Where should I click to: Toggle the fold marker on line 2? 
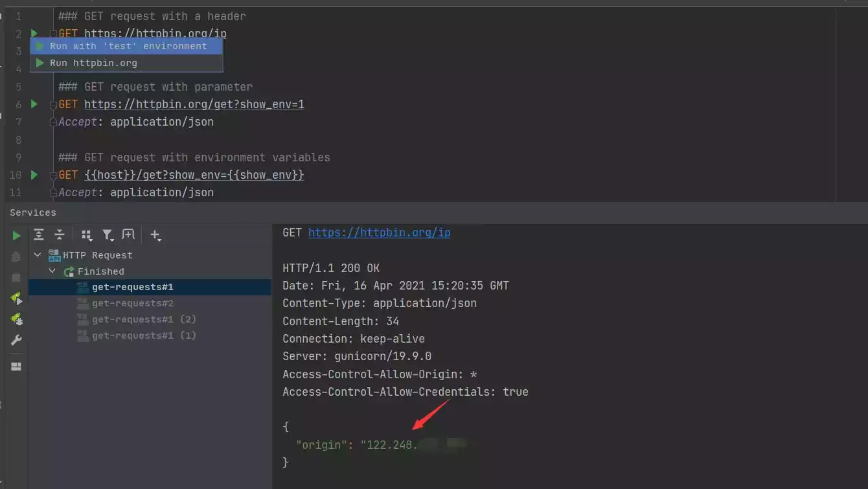53,34
